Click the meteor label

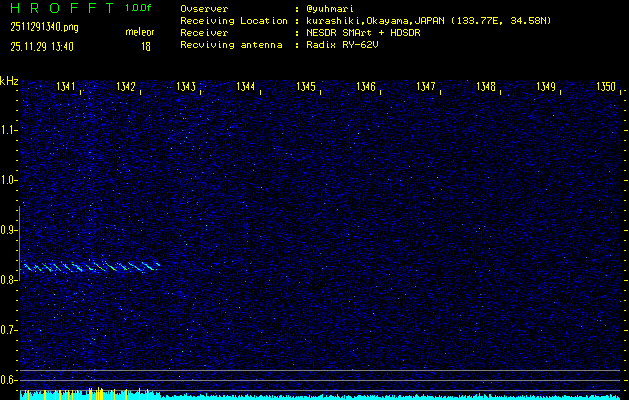click(x=139, y=33)
